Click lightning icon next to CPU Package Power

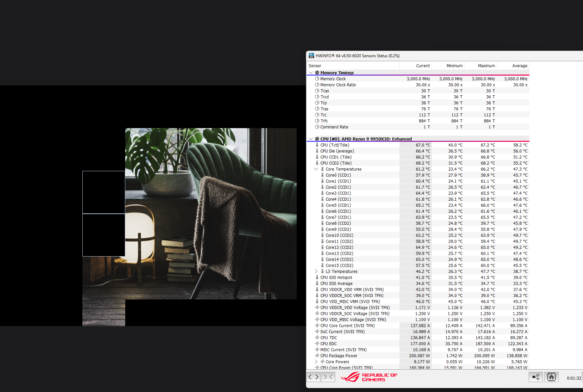pyautogui.click(x=317, y=356)
